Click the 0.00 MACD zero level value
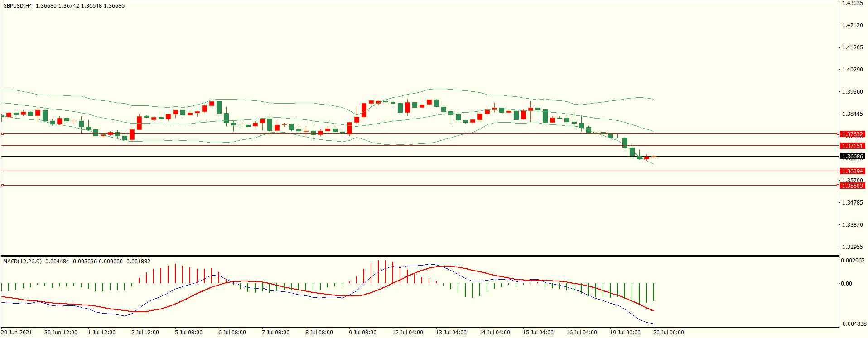The image size is (868, 338). (x=846, y=284)
